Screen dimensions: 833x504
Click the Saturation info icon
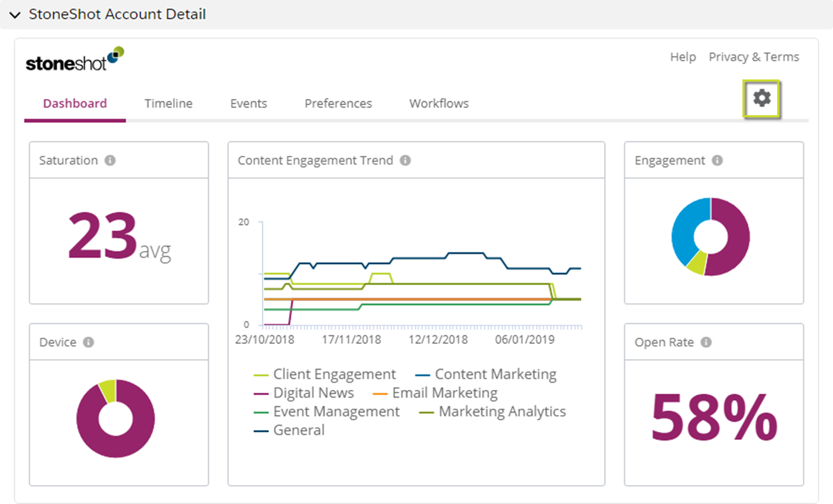(110, 160)
